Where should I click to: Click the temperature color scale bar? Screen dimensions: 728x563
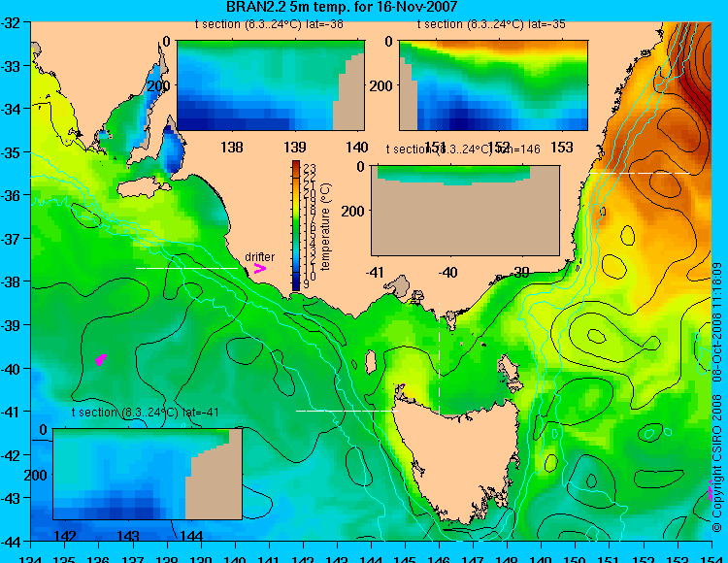pos(296,225)
